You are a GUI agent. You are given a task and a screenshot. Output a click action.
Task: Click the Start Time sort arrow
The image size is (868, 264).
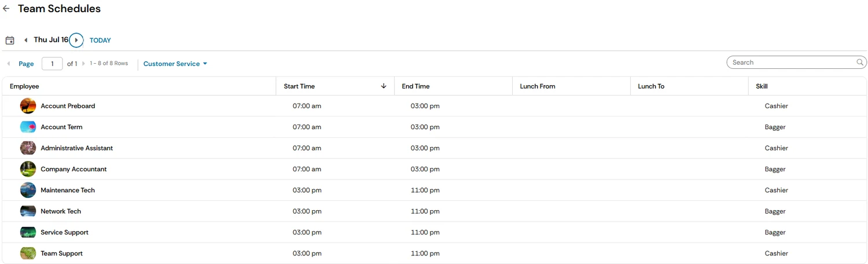tap(384, 86)
